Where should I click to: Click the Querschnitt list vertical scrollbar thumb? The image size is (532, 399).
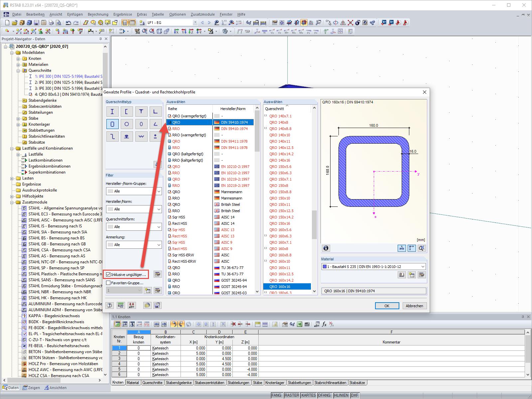pos(314,225)
